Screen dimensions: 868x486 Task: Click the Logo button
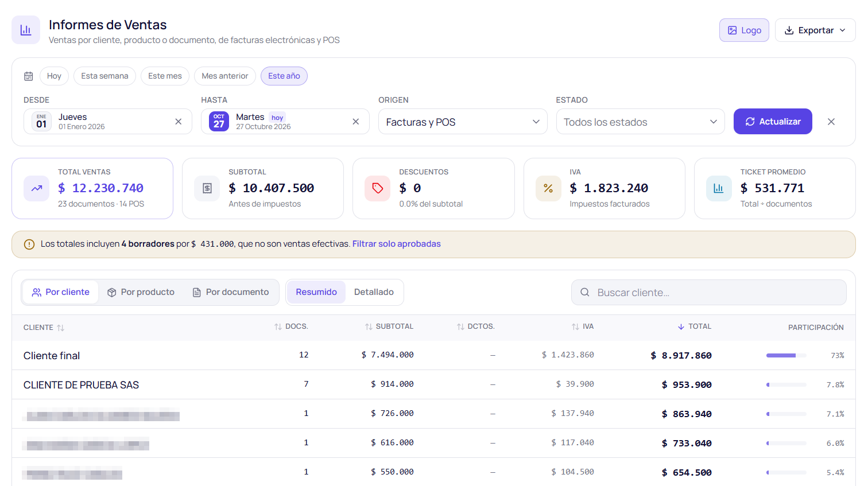click(x=744, y=30)
